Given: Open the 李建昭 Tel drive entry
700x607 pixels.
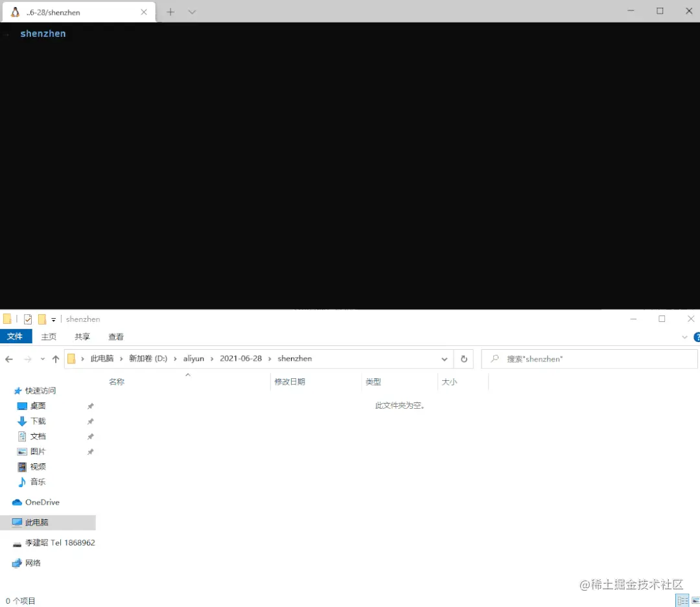Looking at the screenshot, I should (x=60, y=543).
